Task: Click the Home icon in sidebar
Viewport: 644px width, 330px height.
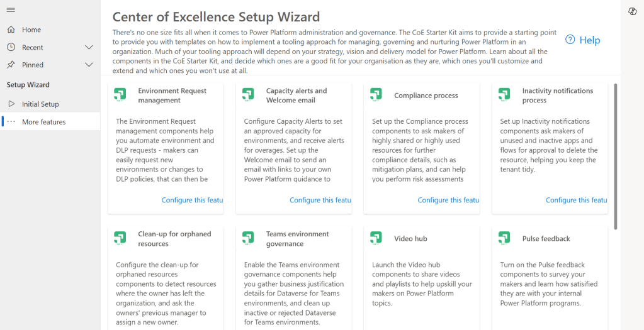Action: point(11,30)
